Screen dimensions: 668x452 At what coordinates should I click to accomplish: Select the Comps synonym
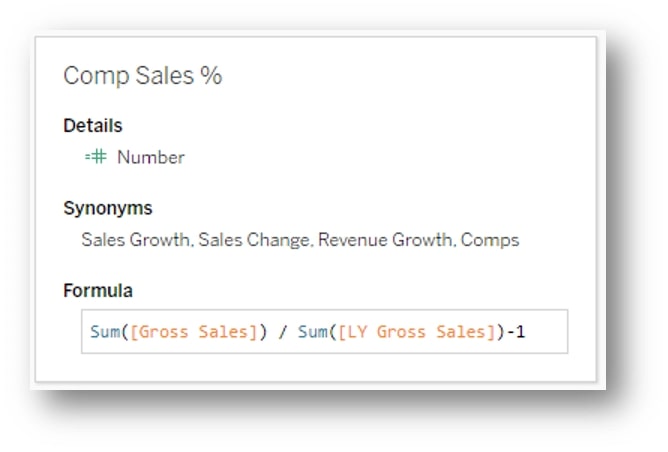click(x=490, y=240)
